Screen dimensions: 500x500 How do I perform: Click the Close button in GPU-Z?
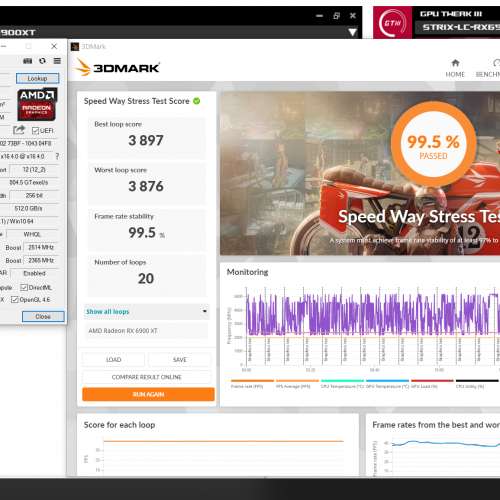coord(43,316)
